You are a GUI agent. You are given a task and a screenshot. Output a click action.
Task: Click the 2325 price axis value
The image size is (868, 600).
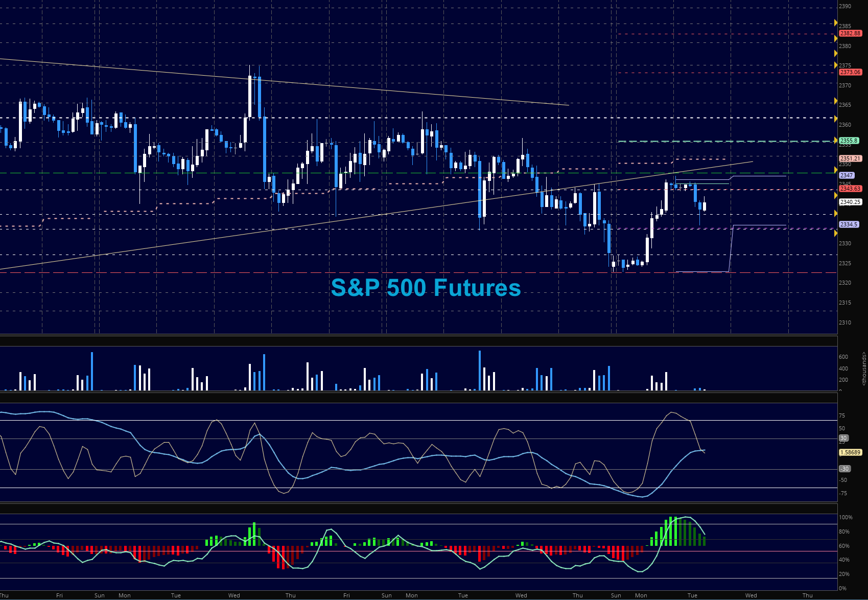(x=845, y=263)
